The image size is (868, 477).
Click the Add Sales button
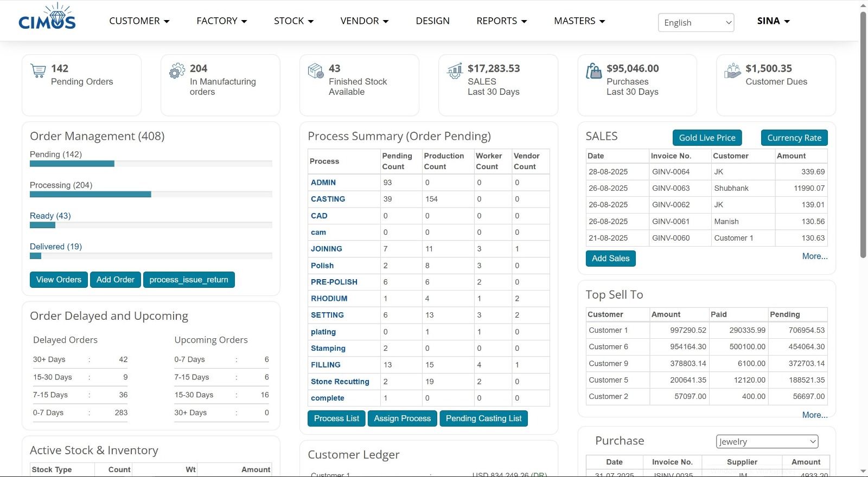point(610,259)
